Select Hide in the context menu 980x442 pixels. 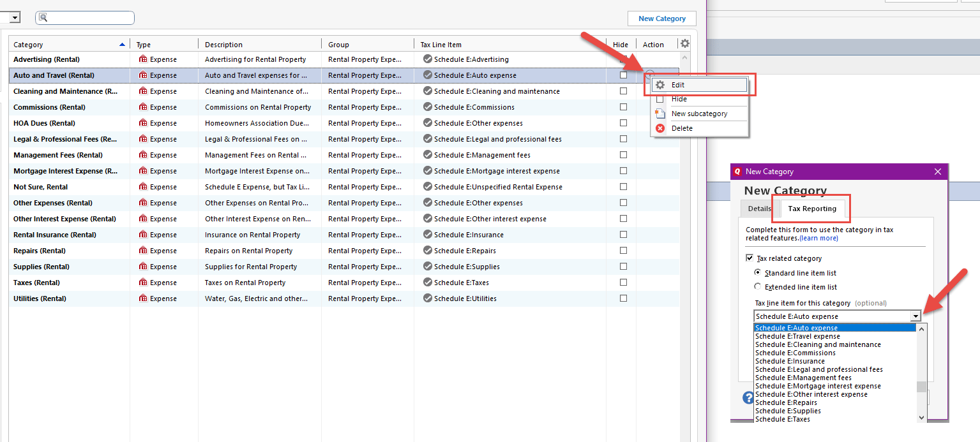coord(700,99)
